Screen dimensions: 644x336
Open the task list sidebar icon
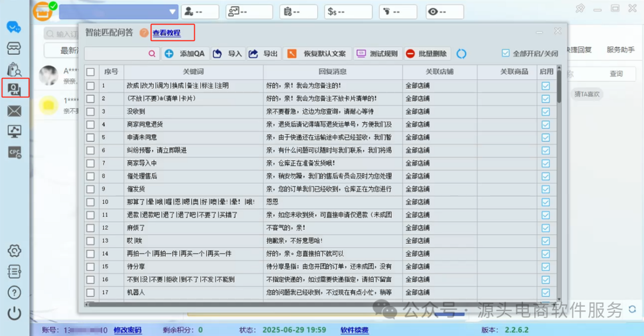click(x=14, y=271)
